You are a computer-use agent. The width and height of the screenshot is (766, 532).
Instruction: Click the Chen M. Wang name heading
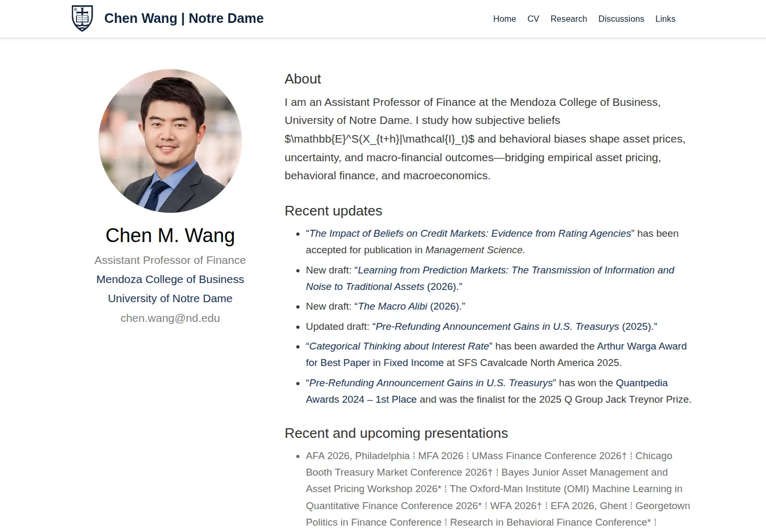[170, 235]
